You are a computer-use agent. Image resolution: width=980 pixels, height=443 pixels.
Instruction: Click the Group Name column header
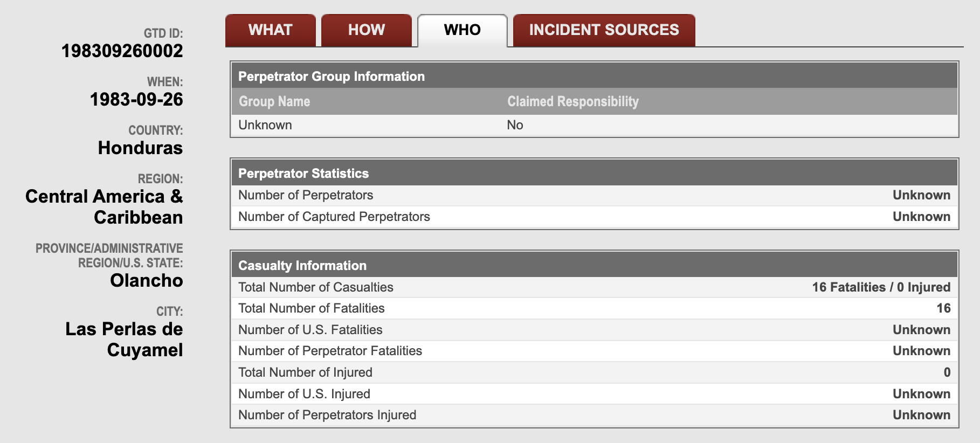274,101
